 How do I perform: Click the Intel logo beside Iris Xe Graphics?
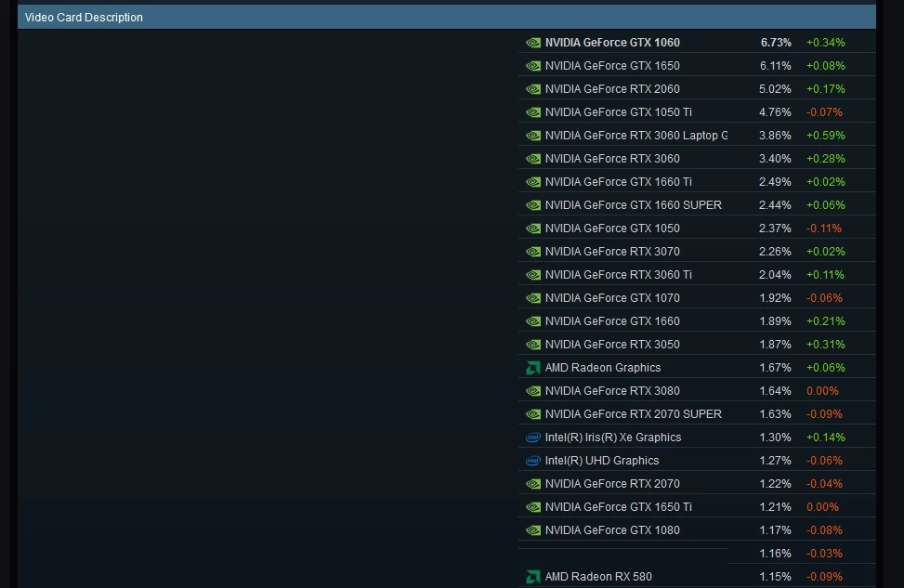(x=533, y=438)
